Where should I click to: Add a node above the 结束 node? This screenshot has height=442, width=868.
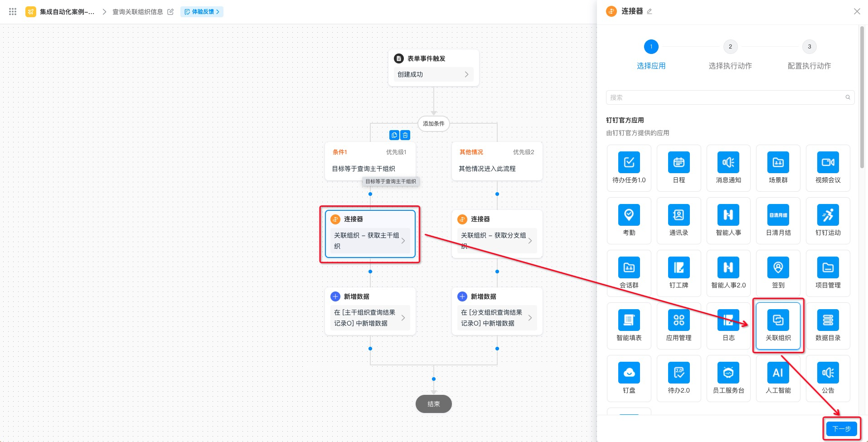[x=434, y=379]
